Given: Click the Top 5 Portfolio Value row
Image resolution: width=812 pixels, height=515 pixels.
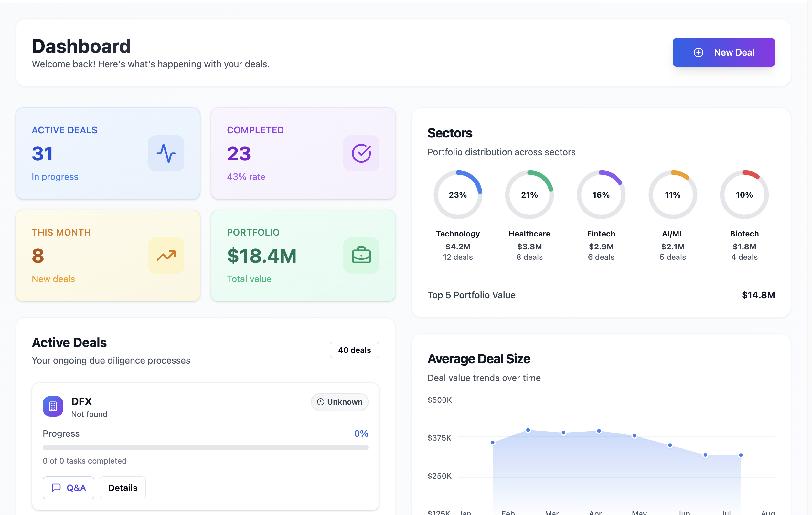Looking at the screenshot, I should point(601,295).
